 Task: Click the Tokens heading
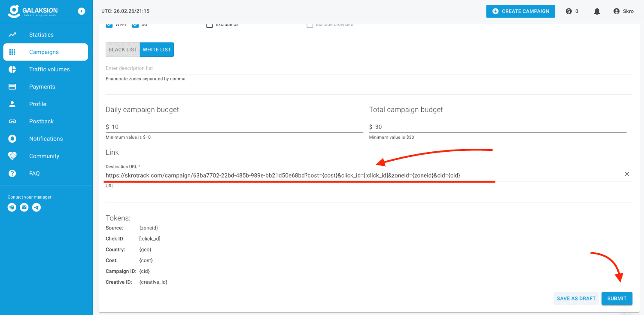118,218
